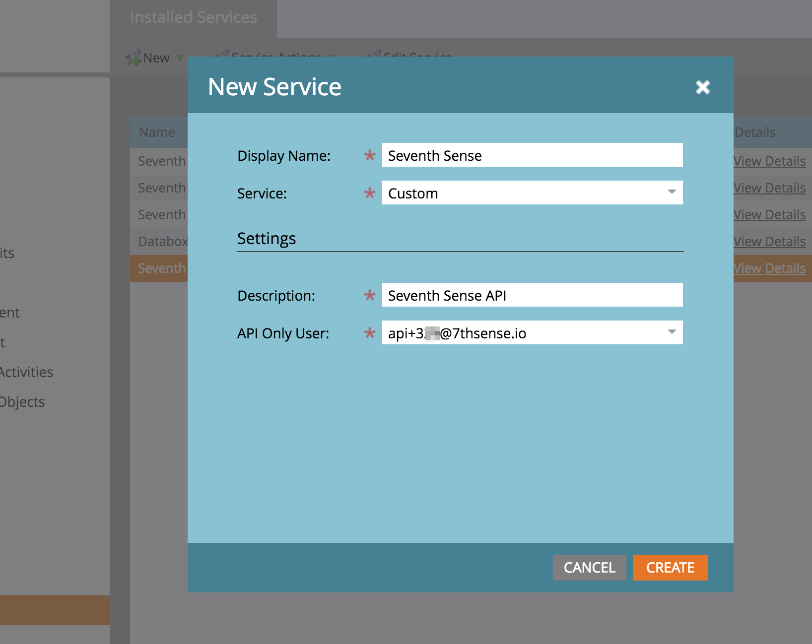Select the highlighted Seventh row in list
The width and height of the screenshot is (812, 644).
[x=161, y=268]
